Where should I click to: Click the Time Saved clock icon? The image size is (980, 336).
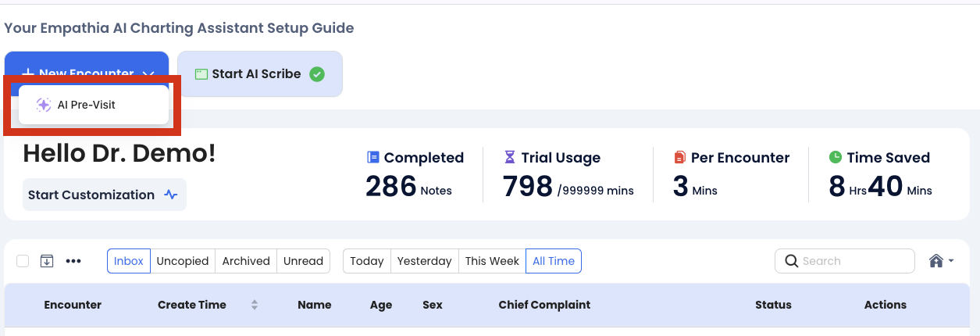835,158
